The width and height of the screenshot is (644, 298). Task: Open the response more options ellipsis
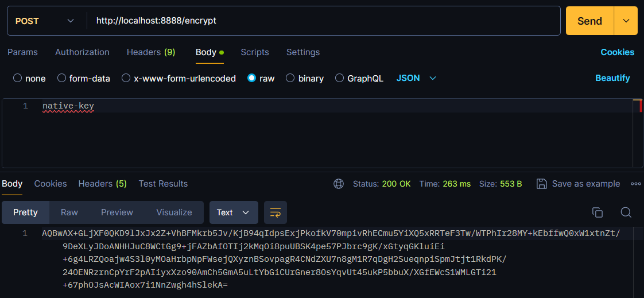[x=635, y=184]
